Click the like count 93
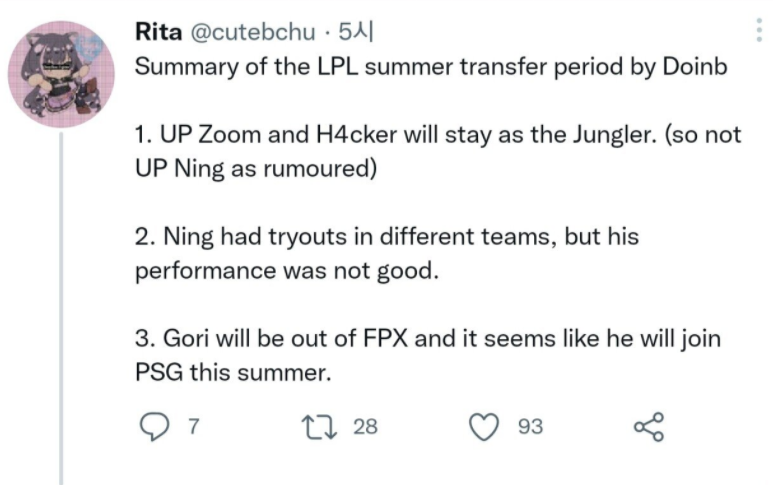Viewport: 773px width, 485px height. coord(530,427)
